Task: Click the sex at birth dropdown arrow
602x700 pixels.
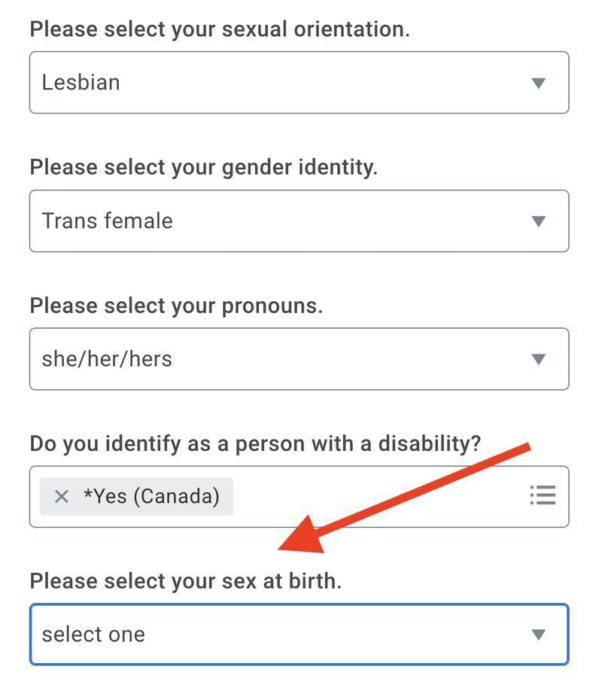Action: [x=538, y=635]
